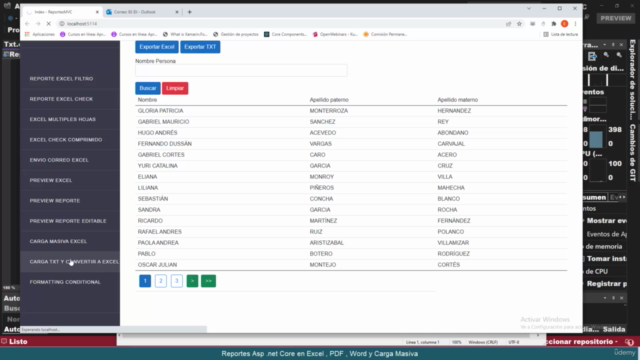Click the Apellido paterno column header
640x360 pixels.
click(329, 100)
